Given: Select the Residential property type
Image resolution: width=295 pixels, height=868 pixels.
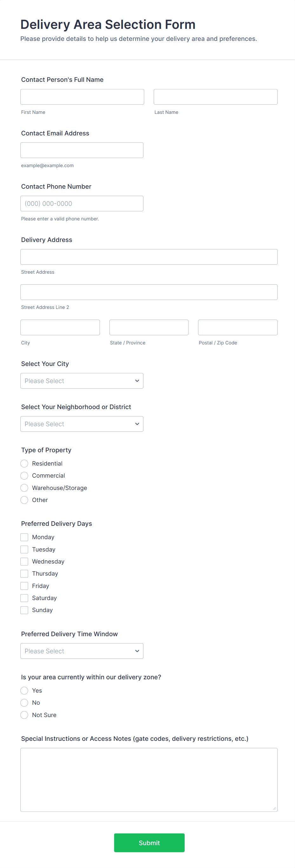Looking at the screenshot, I should (24, 464).
